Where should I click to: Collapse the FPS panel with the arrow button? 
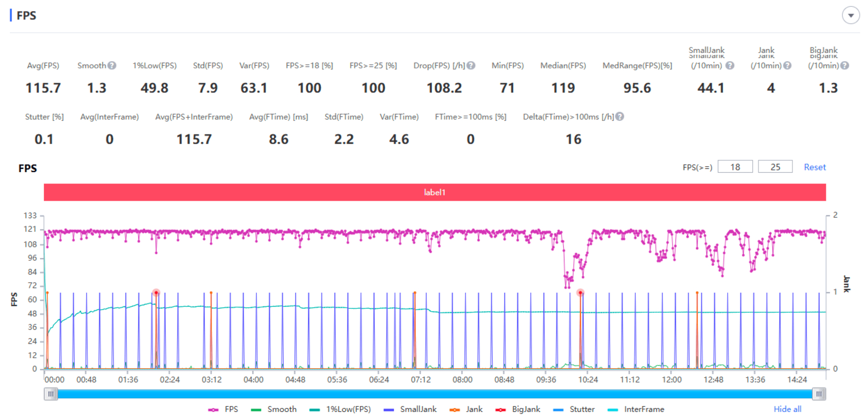tap(850, 16)
